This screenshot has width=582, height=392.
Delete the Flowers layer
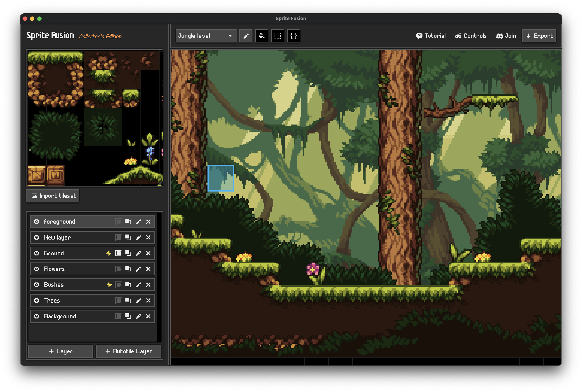(x=148, y=269)
